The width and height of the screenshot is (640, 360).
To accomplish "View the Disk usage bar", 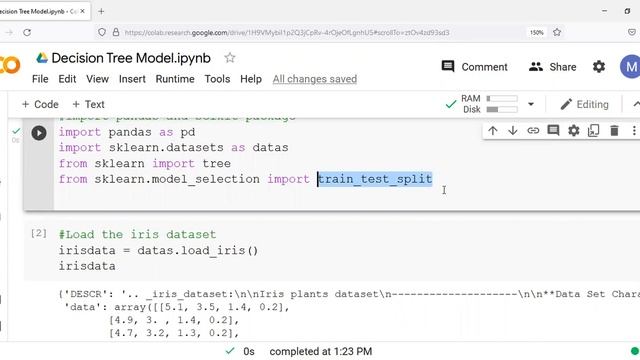I will point(502,109).
